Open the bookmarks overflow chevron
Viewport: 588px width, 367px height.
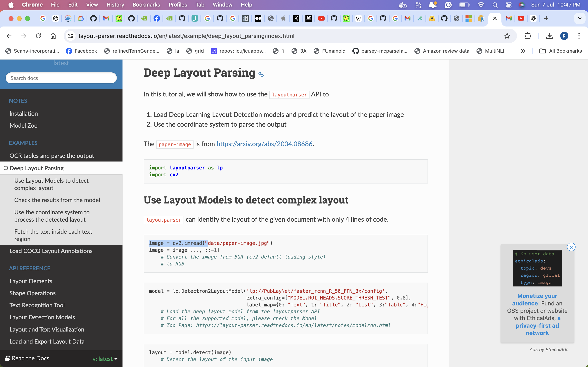pos(523,51)
